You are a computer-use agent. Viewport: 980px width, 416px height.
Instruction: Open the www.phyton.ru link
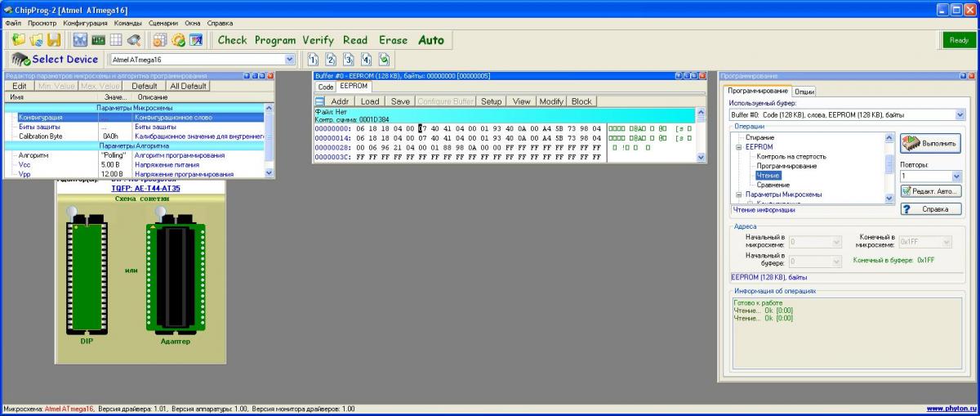(951, 408)
